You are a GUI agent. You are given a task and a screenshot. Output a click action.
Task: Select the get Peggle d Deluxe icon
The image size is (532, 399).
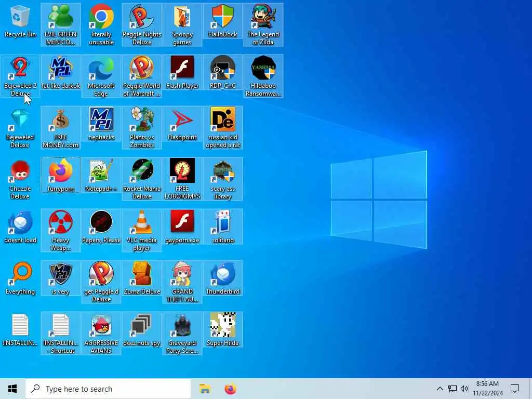[x=101, y=282]
